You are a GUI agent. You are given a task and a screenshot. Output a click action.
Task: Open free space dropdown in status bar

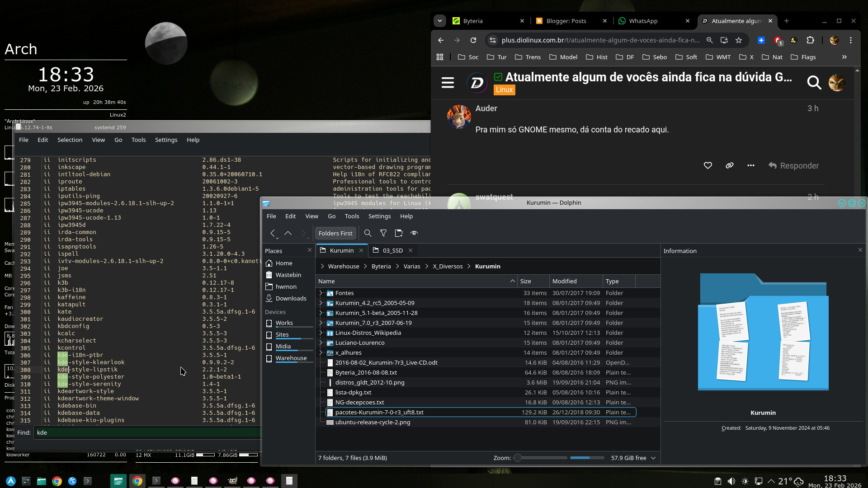point(653,458)
